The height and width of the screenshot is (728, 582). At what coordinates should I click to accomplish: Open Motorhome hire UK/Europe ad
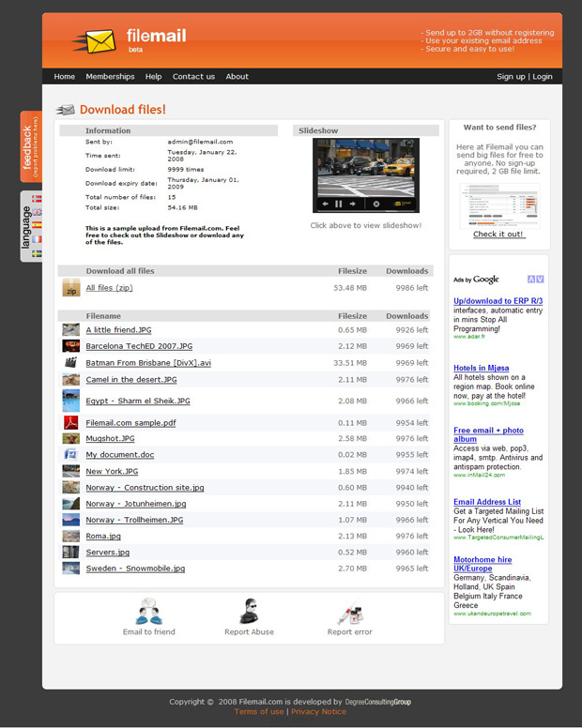pyautogui.click(x=482, y=564)
